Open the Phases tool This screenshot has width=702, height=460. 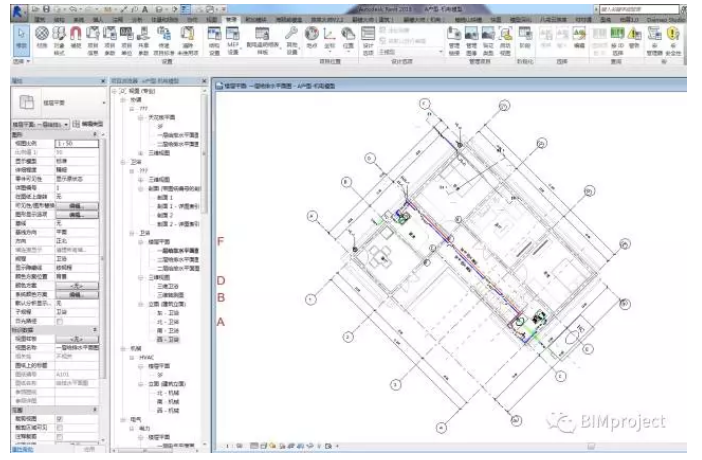point(525,37)
